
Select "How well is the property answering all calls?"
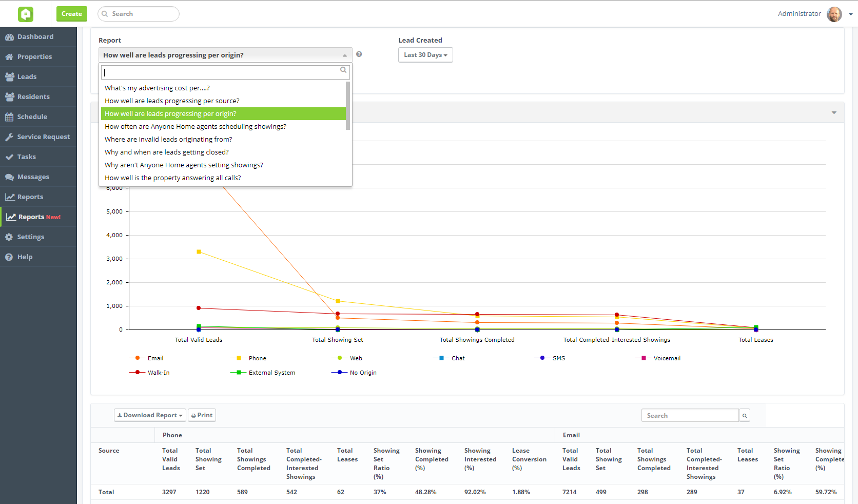(x=223, y=178)
